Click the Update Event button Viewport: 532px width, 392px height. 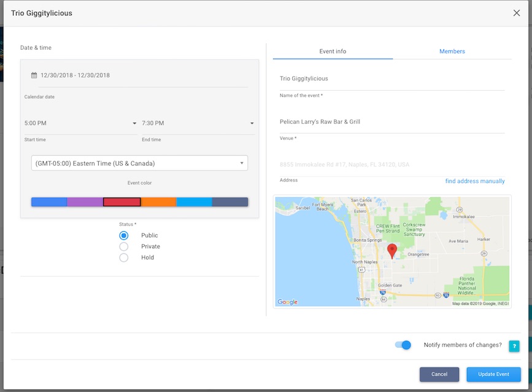(493, 374)
